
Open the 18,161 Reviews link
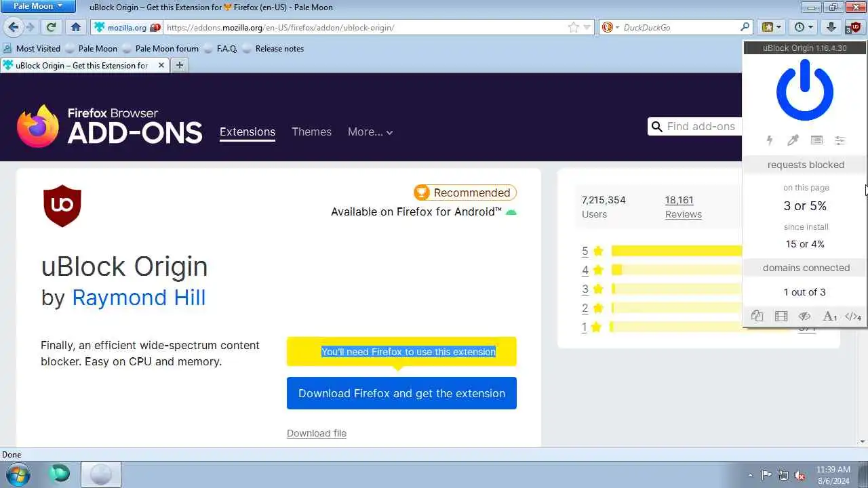[x=684, y=207]
